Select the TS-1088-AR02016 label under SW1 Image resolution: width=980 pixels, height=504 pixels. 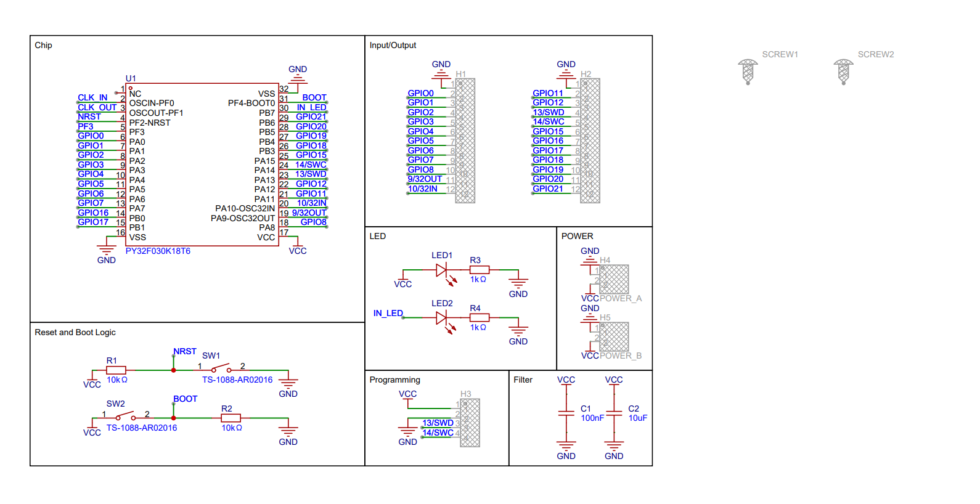237,380
